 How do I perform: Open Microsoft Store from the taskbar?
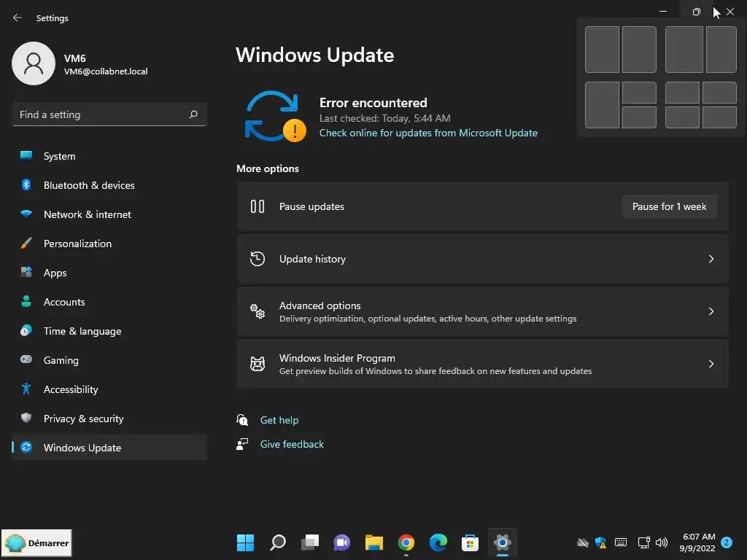470,542
